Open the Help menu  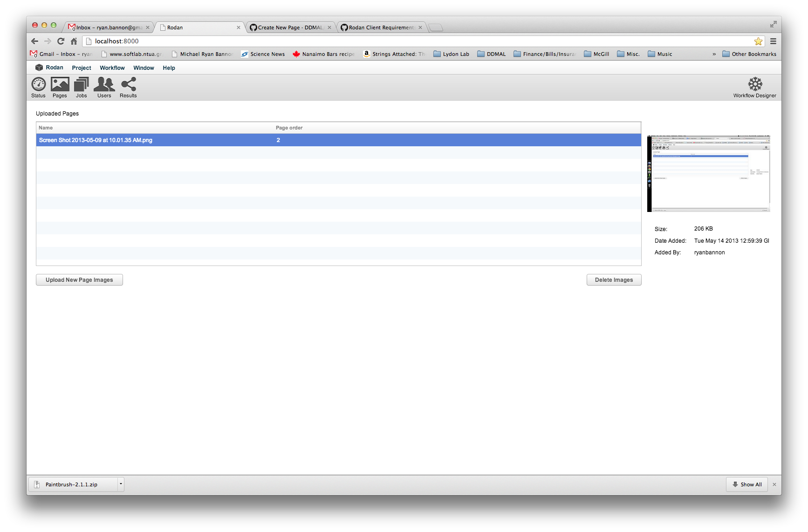pos(169,68)
